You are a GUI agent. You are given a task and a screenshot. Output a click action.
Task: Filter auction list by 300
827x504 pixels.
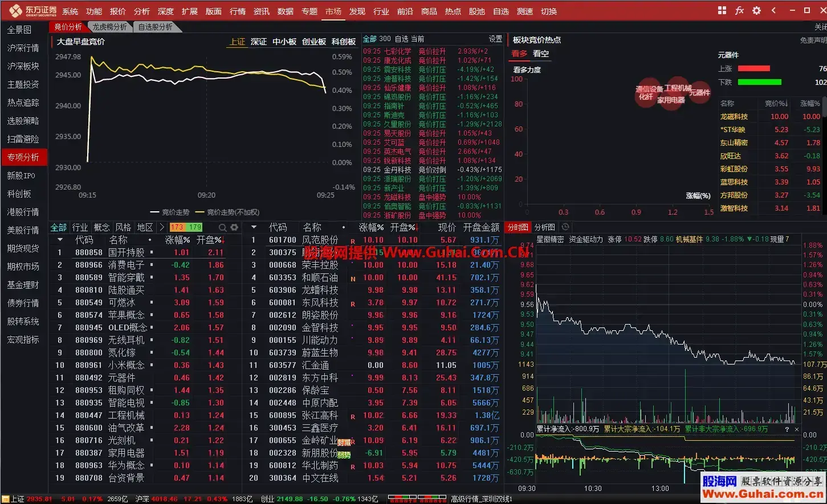point(385,39)
